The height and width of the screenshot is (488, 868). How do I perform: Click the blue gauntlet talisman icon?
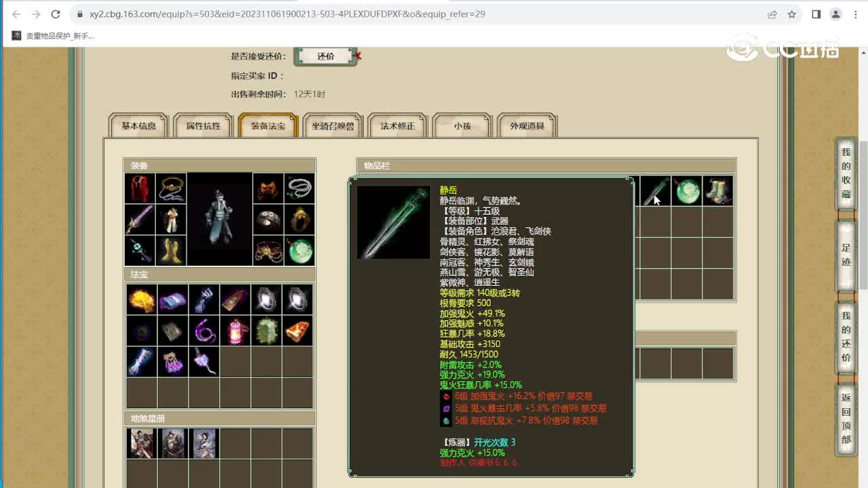coord(142,362)
